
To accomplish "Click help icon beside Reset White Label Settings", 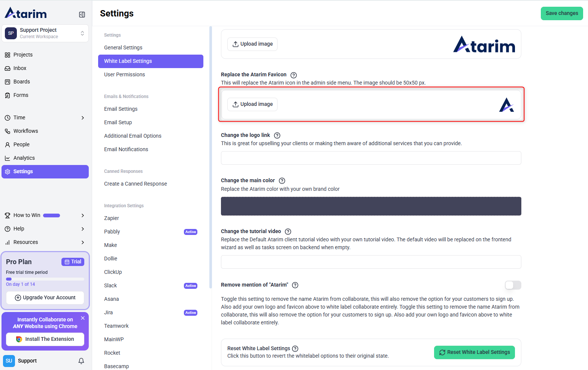I will (295, 349).
